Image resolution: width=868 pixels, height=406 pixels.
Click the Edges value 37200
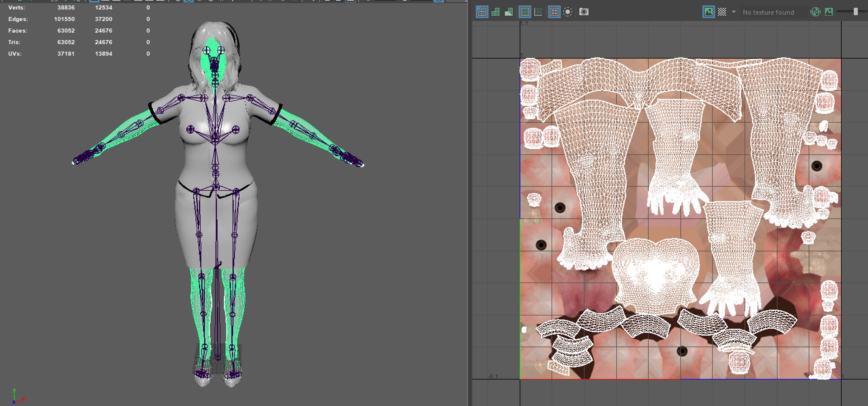104,19
